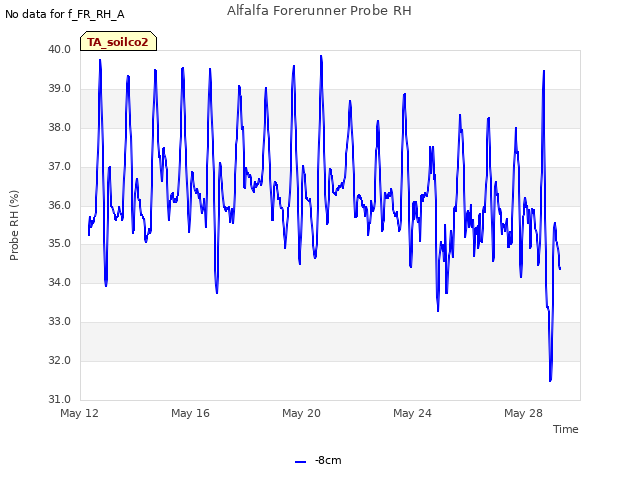Click the 35.0 y-axis tick label

pos(60,244)
